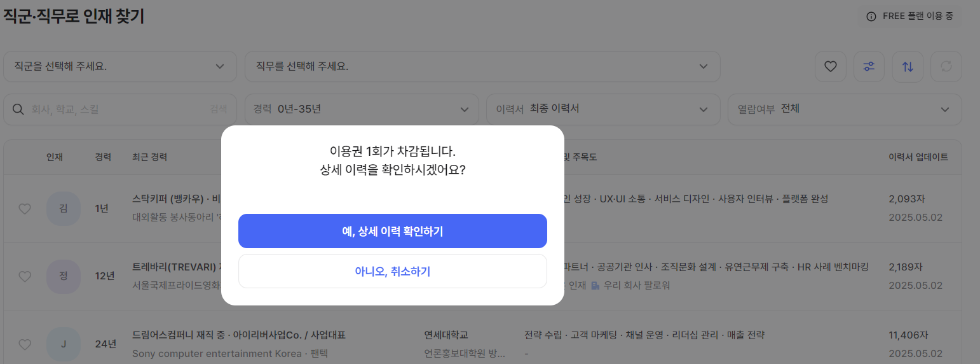Expand the 경력 0년-35년 dropdown
980x364 pixels.
(x=362, y=109)
